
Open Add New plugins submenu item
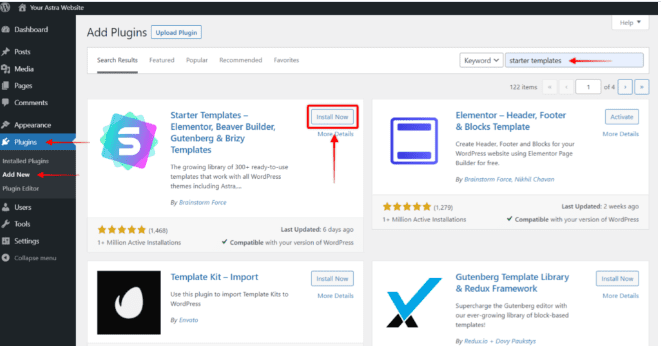[x=16, y=175]
